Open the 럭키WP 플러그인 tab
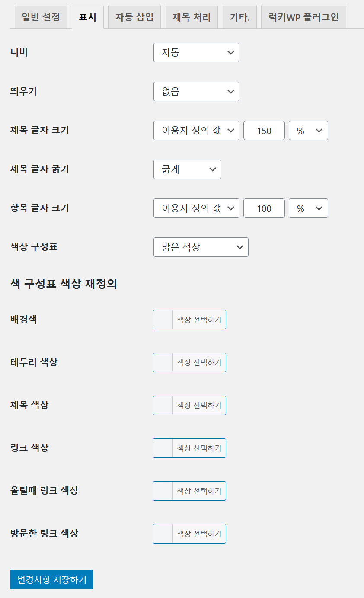The width and height of the screenshot is (364, 598). coord(303,16)
